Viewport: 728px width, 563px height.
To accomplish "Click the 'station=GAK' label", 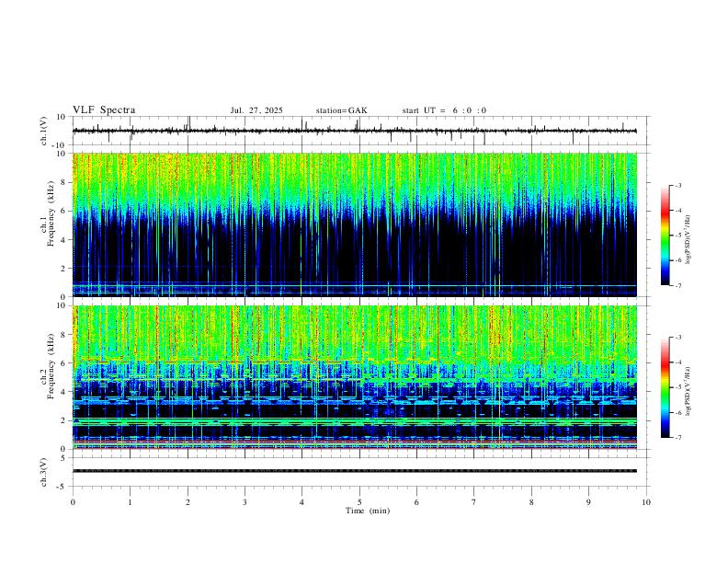I will (x=341, y=110).
